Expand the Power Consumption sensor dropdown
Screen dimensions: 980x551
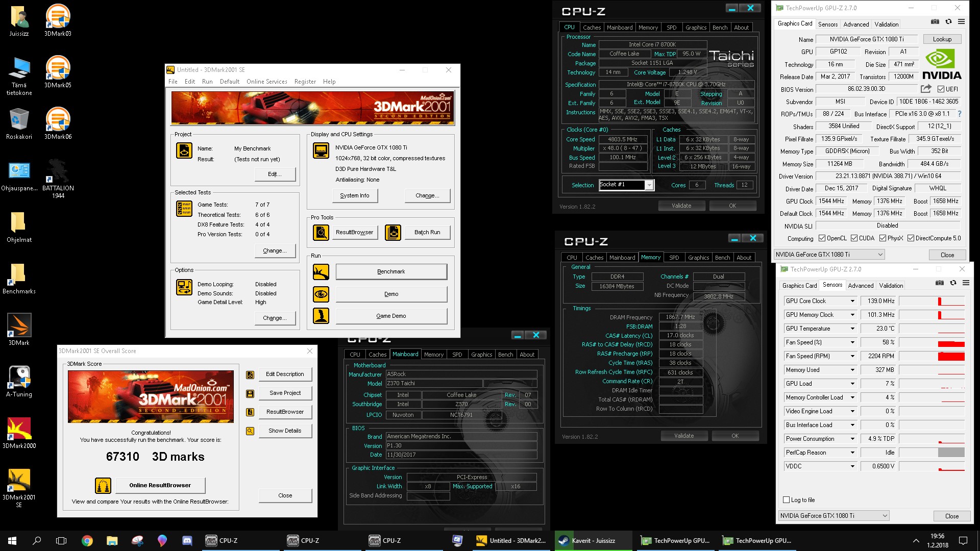click(852, 439)
